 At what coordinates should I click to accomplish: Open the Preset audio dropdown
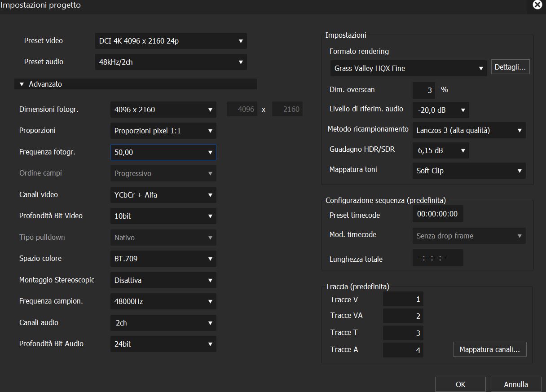coord(171,62)
